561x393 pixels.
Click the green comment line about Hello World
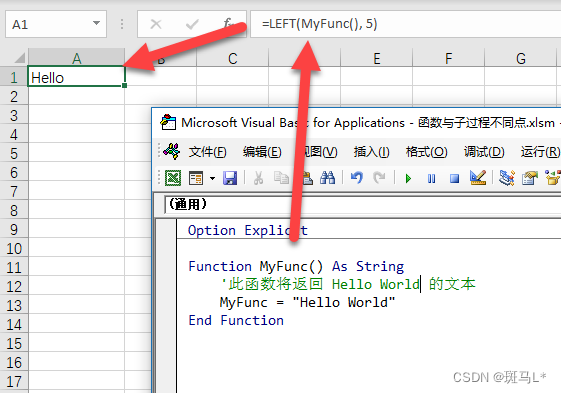pyautogui.click(x=348, y=284)
